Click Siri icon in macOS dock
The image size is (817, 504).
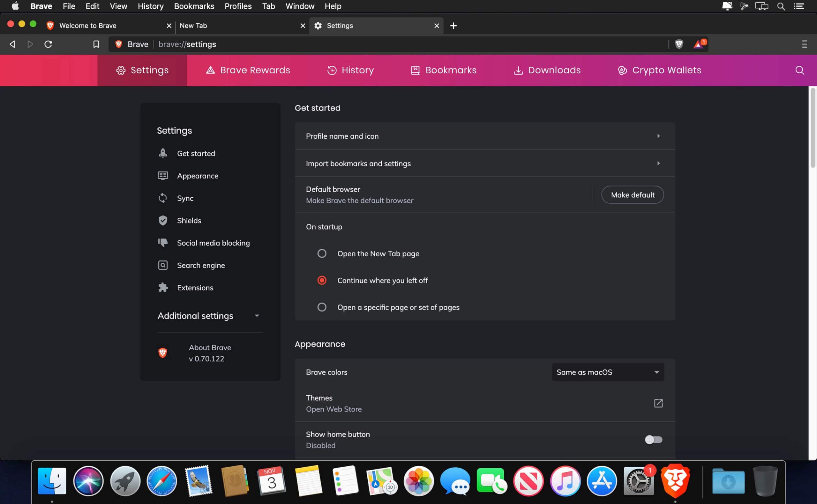[x=88, y=480]
